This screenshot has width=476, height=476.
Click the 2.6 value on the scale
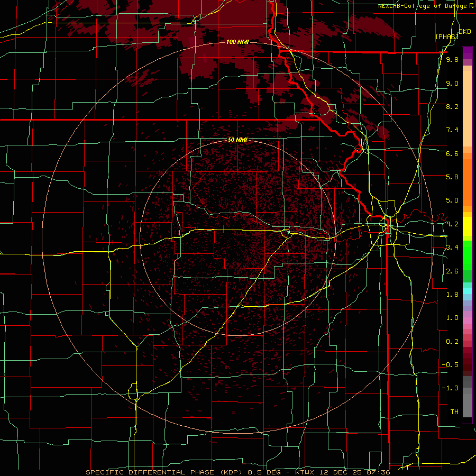(x=452, y=271)
